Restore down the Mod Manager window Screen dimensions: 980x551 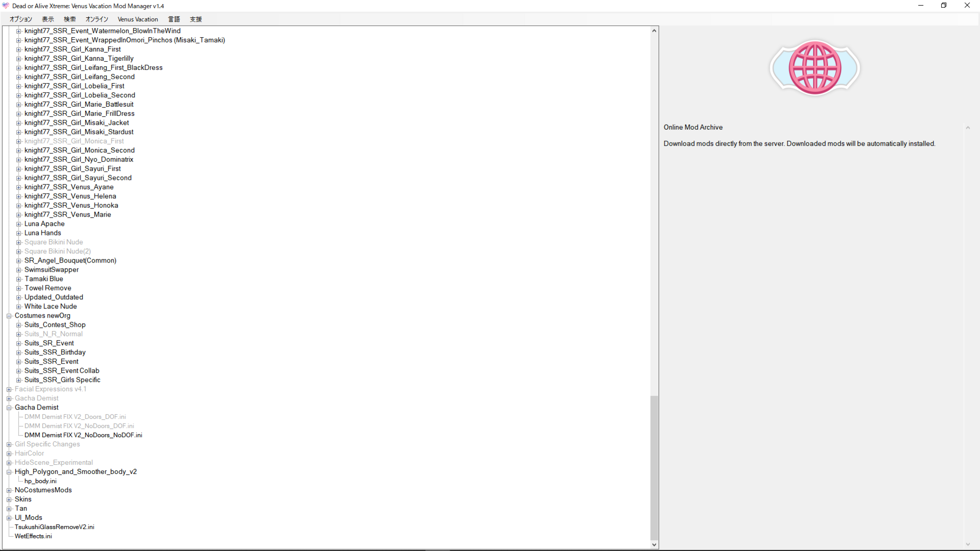pyautogui.click(x=944, y=6)
